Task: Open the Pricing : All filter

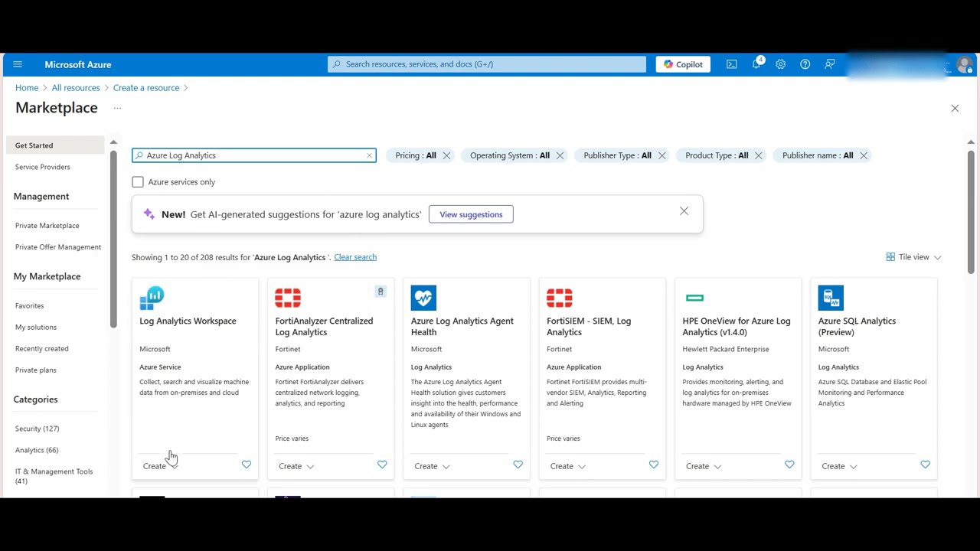Action: pyautogui.click(x=416, y=155)
